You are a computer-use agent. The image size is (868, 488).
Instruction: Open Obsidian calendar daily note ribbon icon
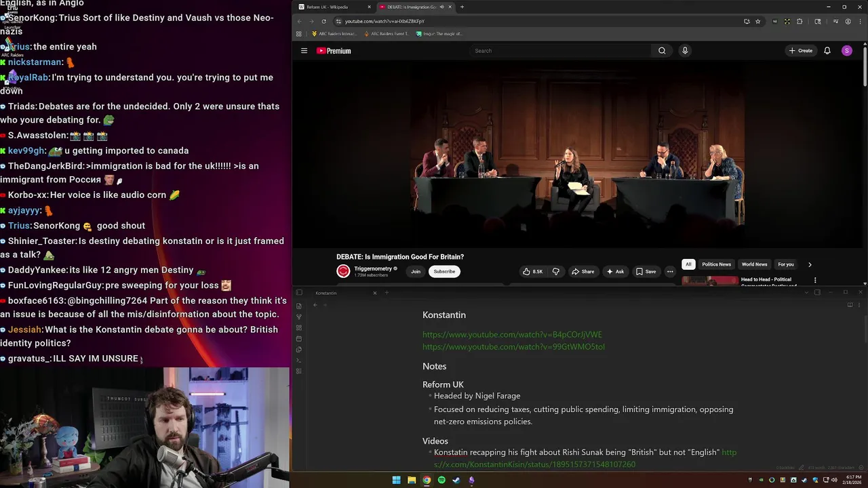pos(299,338)
